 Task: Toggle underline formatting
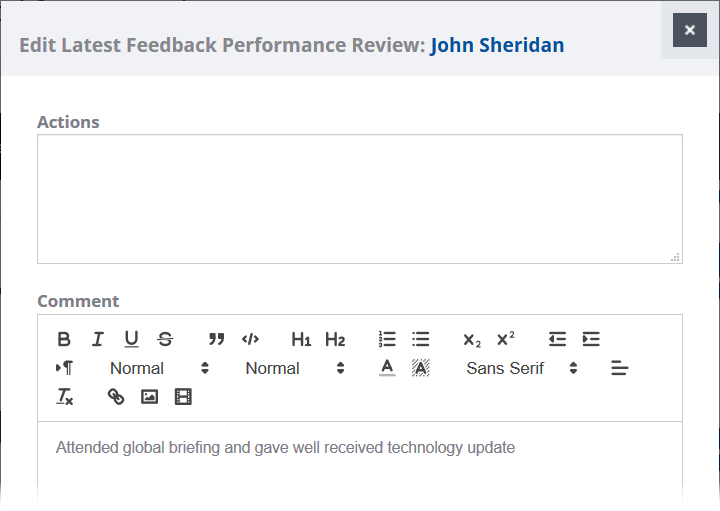[131, 339]
